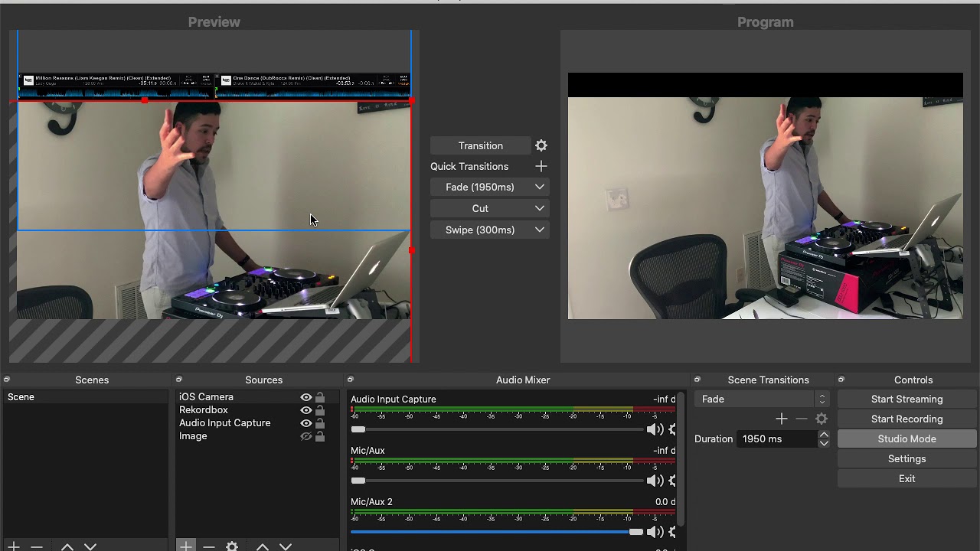980x551 pixels.
Task: Open transition properties gear beside Transition button
Action: click(x=541, y=145)
